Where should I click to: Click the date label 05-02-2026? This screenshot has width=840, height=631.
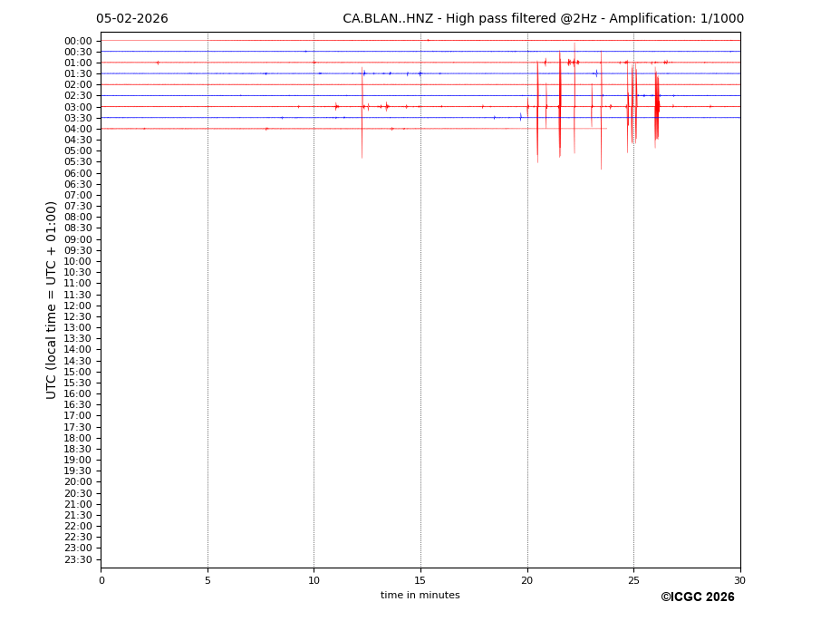point(131,19)
